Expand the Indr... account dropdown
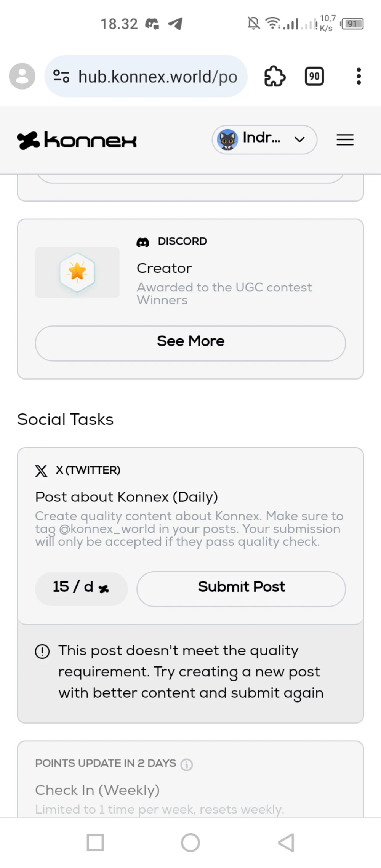 [264, 139]
